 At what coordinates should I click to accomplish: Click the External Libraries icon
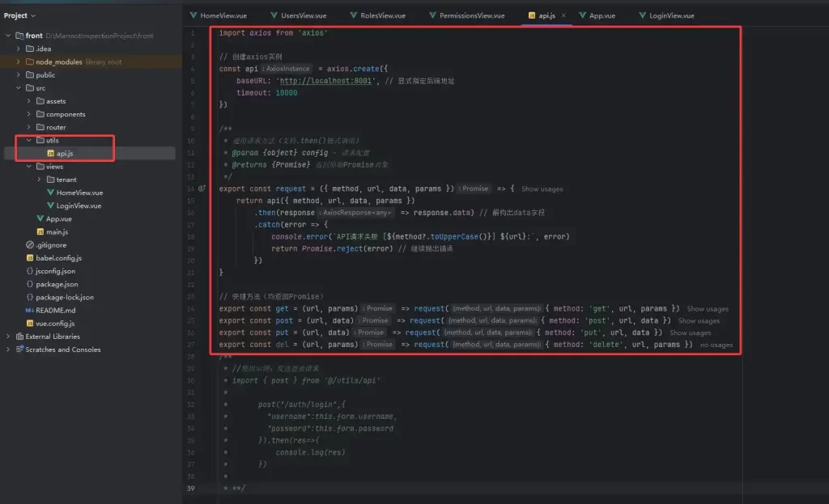19,337
